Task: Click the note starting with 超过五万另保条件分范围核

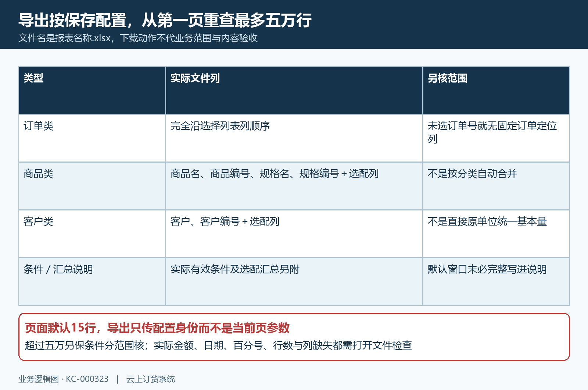Action: pos(218,345)
